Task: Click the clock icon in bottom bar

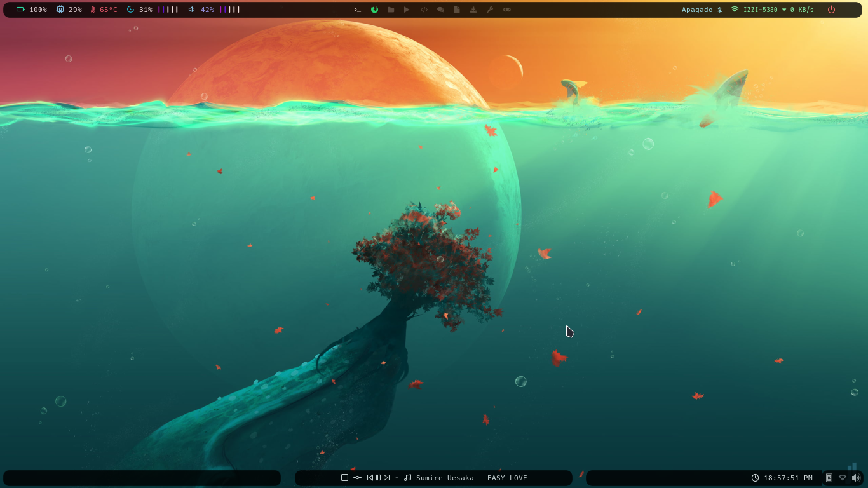Action: click(755, 478)
